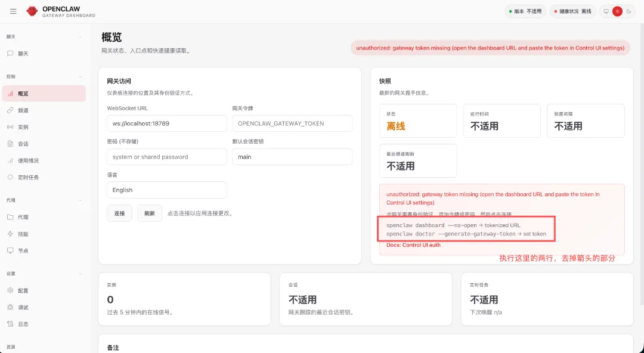The image size is (644, 353).
Task: Switch to dark theme moon icon
Action: [629, 11]
